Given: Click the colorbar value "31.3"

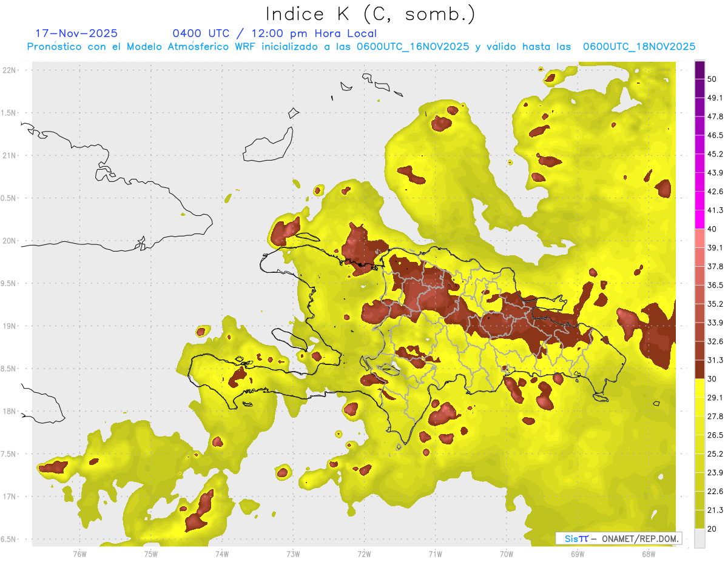Looking at the screenshot, I should 715,360.
